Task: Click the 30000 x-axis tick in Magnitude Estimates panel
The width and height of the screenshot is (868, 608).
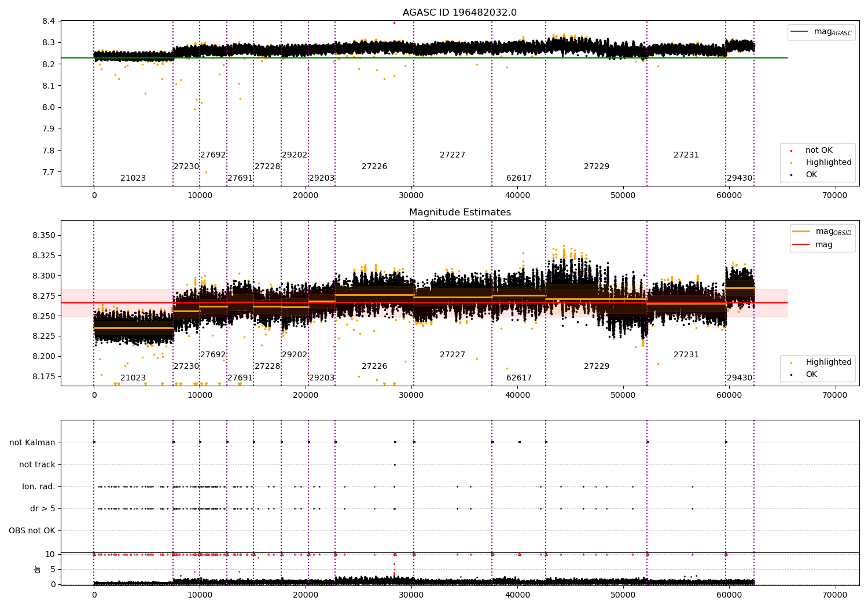Action: [411, 395]
